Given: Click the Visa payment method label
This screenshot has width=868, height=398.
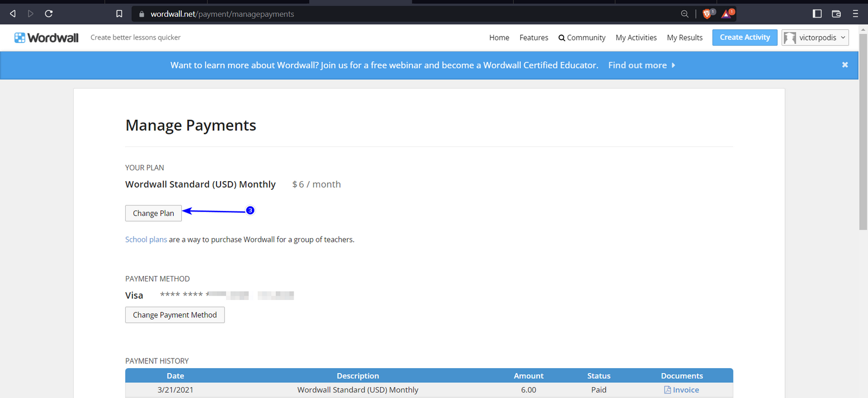Looking at the screenshot, I should click(x=134, y=296).
